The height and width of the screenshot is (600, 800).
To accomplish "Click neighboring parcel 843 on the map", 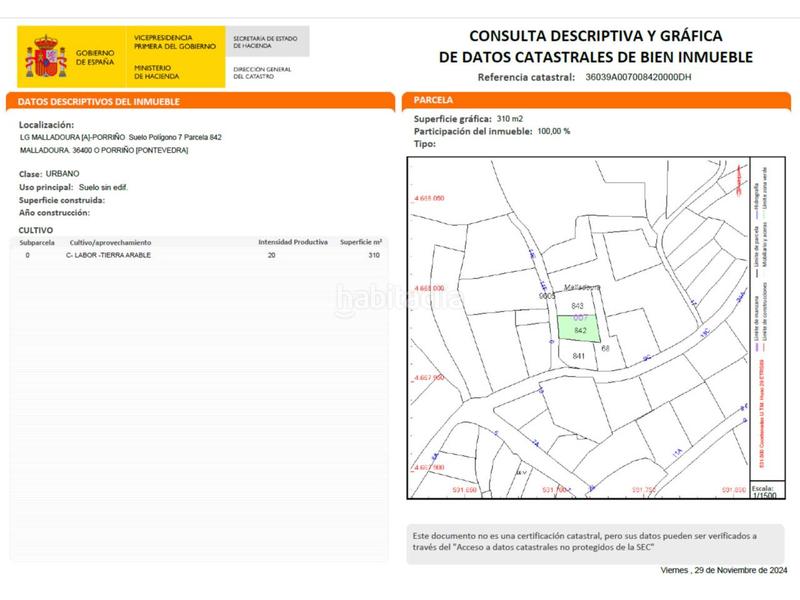I will pyautogui.click(x=577, y=306).
